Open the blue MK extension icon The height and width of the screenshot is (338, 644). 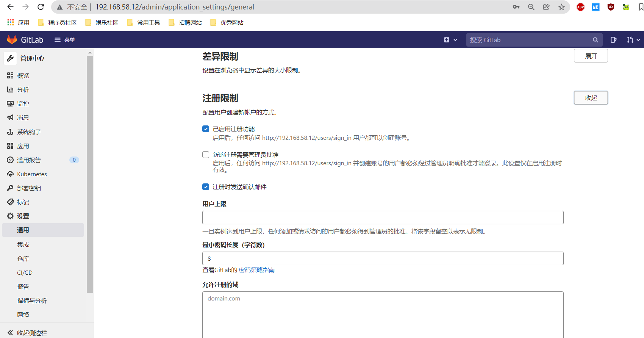point(596,7)
